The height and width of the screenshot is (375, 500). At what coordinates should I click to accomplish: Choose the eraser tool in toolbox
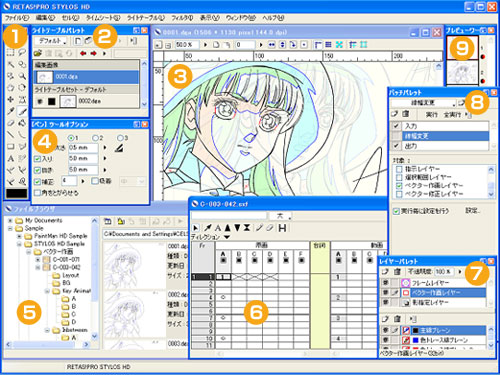[x=11, y=123]
